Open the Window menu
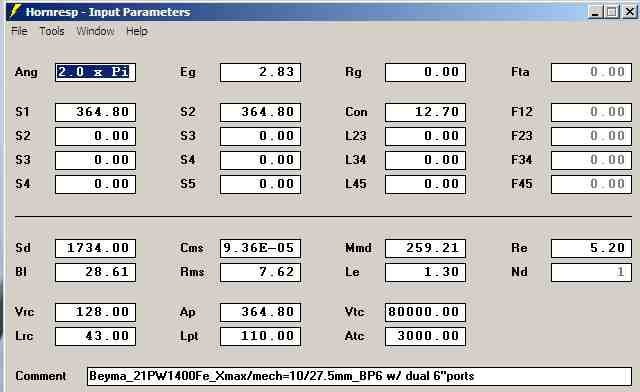Image resolution: width=640 pixels, height=392 pixels. pyautogui.click(x=95, y=31)
